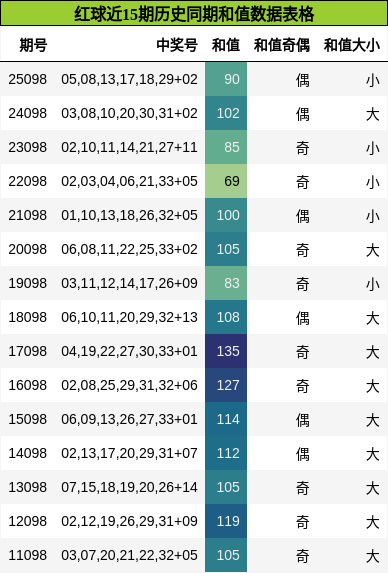Viewport: 388px width, 573px height.
Task: Select issue number 24098
Action: coord(28,113)
